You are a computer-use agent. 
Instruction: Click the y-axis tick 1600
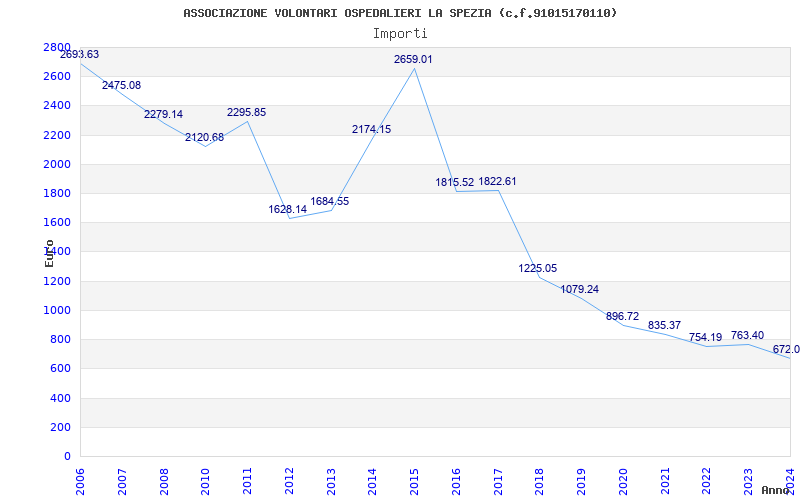coord(57,222)
